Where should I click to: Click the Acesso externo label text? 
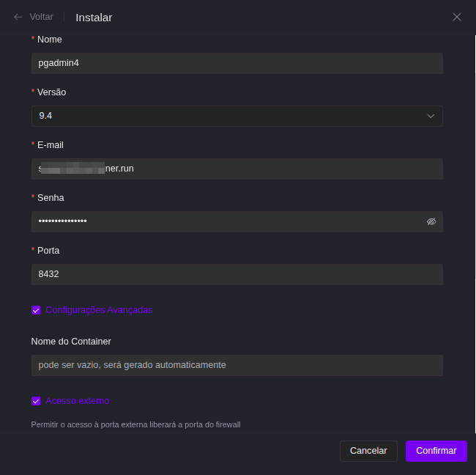click(78, 401)
